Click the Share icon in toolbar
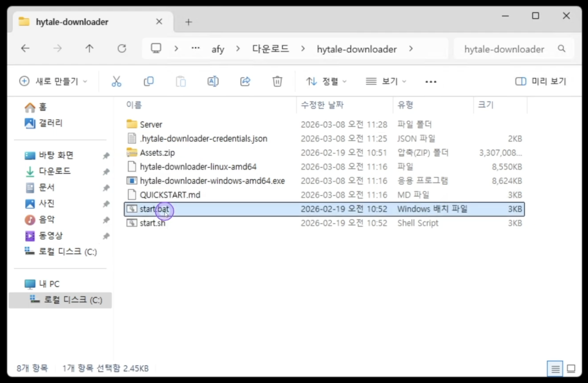Screen dimensions: 588x383 (245, 81)
